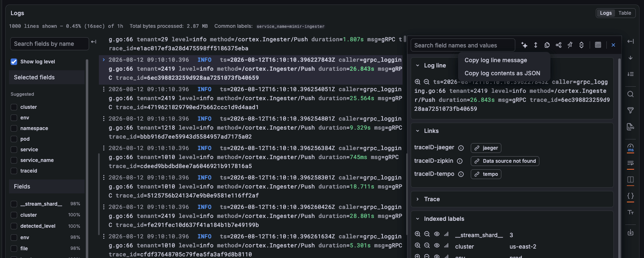This screenshot has width=644, height=258.
Task: Show cluster label with eye icon in details
Action: (x=436, y=246)
